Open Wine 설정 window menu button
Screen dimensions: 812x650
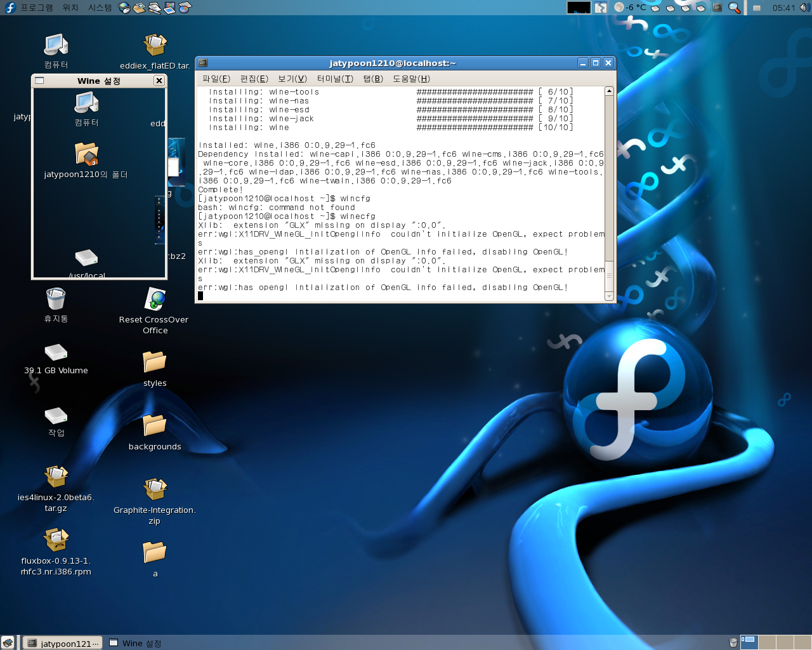(x=39, y=81)
